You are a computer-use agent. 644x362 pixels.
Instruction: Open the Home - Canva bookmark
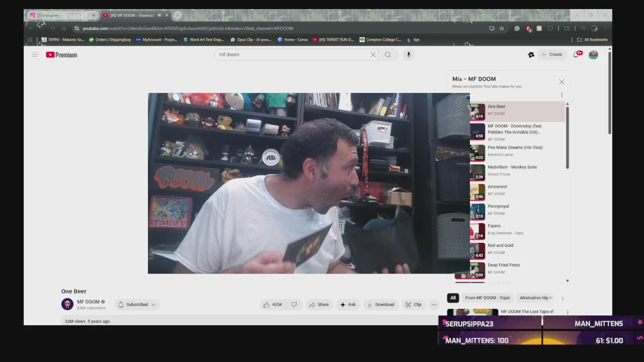tap(292, 40)
